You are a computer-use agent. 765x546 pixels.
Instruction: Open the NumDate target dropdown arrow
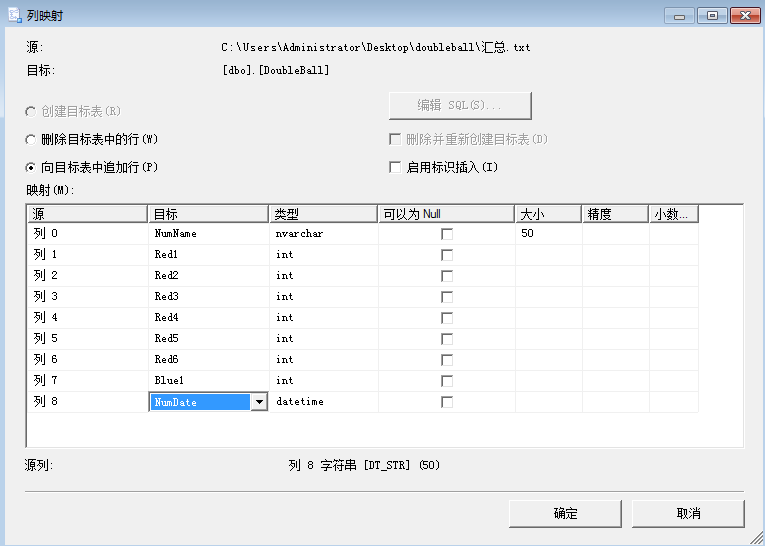tap(259, 402)
